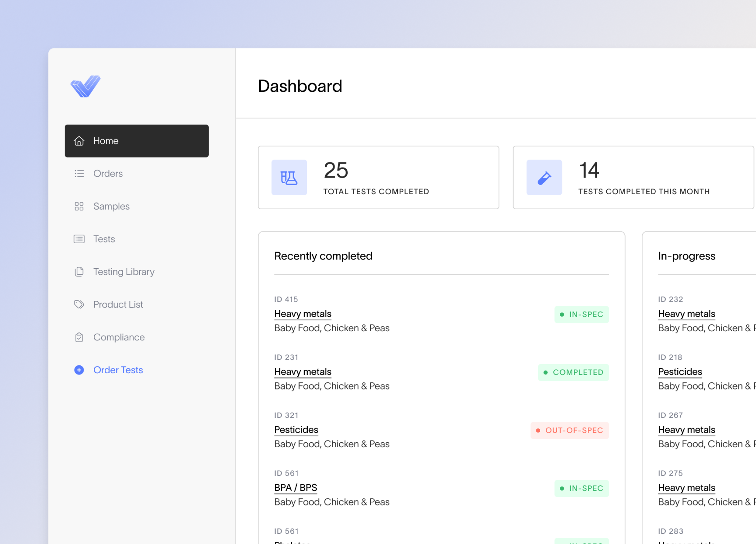The height and width of the screenshot is (544, 756).
Task: Click the ID 283 label
Action: click(x=671, y=532)
